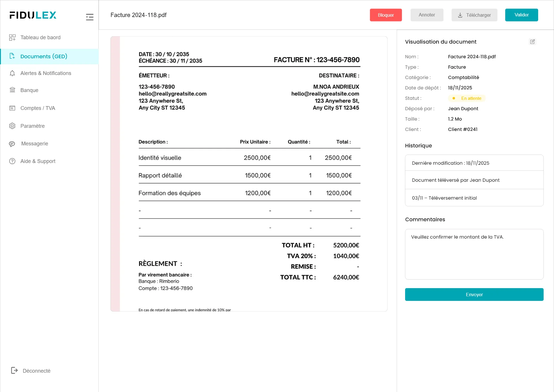Click the Banque building icon
The image size is (554, 392).
click(12, 90)
